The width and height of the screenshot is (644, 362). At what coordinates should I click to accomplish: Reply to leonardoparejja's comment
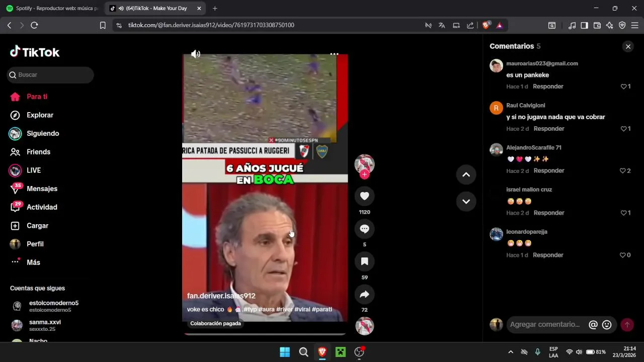[548, 255]
